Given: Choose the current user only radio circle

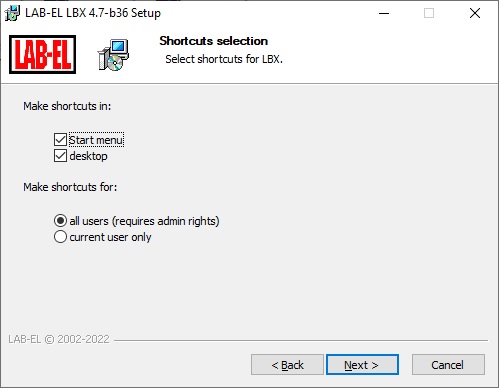Looking at the screenshot, I should (60, 237).
